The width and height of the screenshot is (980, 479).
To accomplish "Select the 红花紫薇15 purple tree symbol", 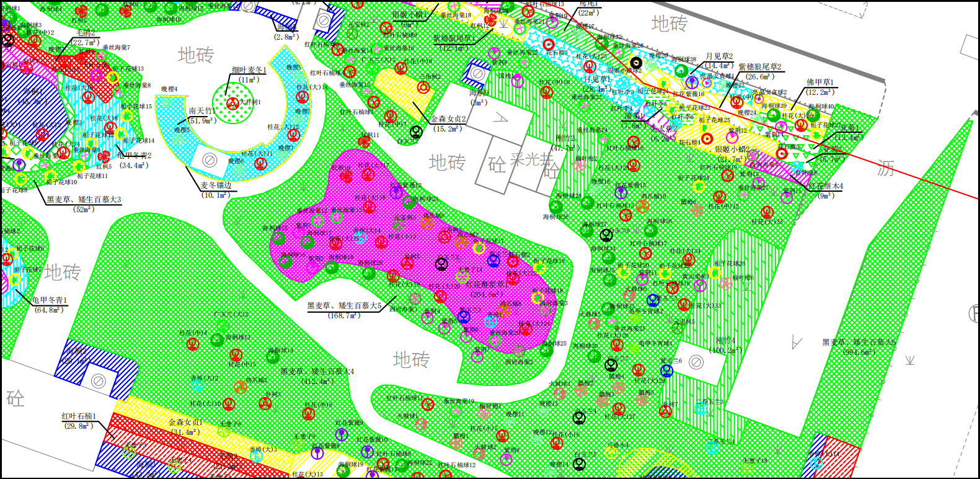I will click(621, 193).
